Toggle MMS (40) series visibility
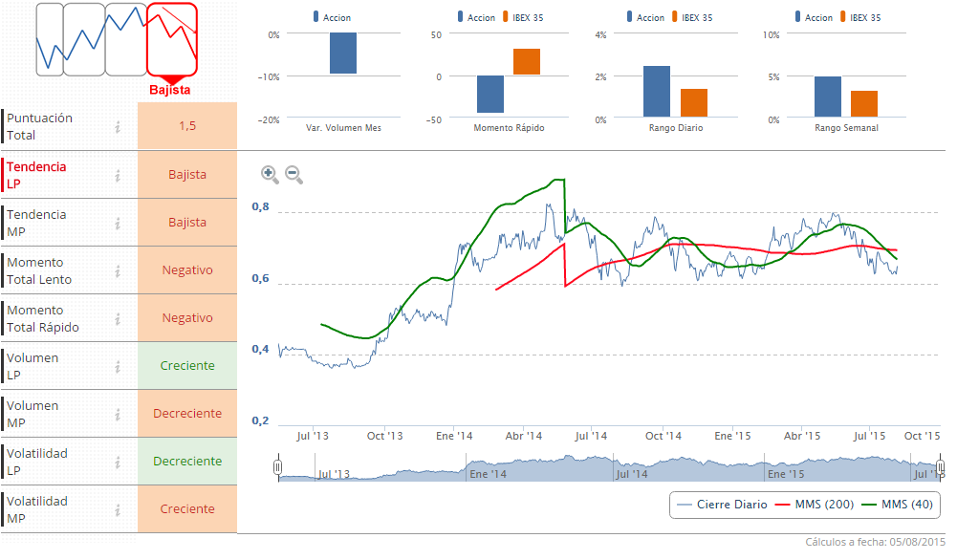The width and height of the screenshot is (957, 560). click(894, 505)
